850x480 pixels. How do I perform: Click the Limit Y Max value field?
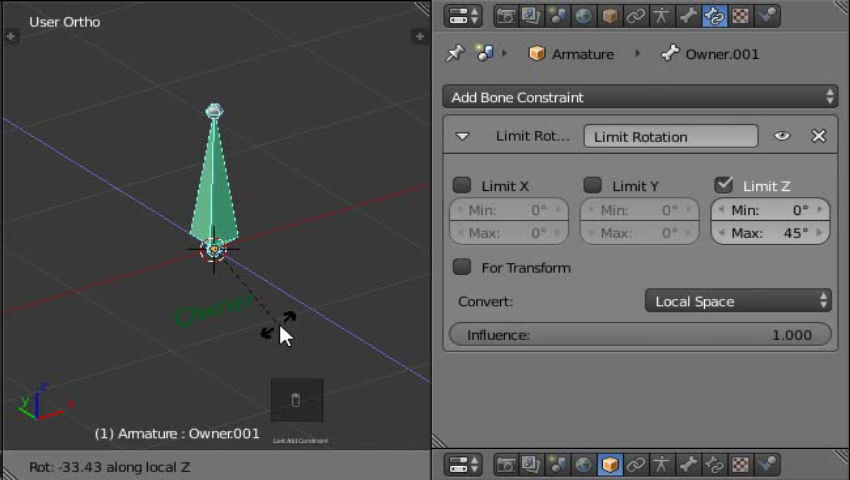(x=640, y=233)
